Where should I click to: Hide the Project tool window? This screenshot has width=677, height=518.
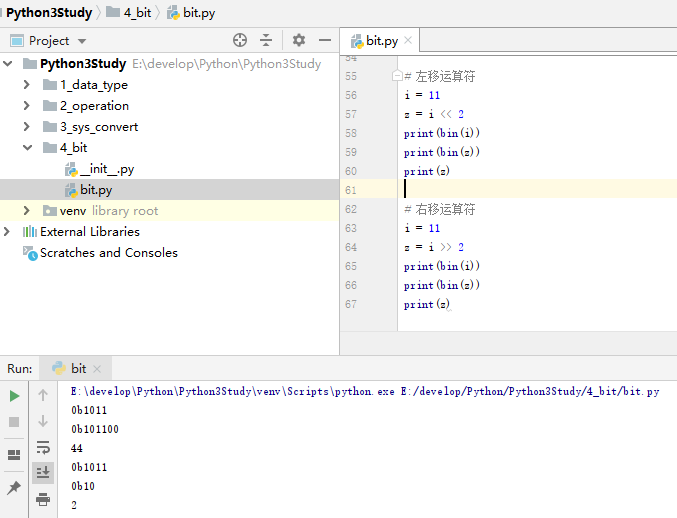click(324, 40)
